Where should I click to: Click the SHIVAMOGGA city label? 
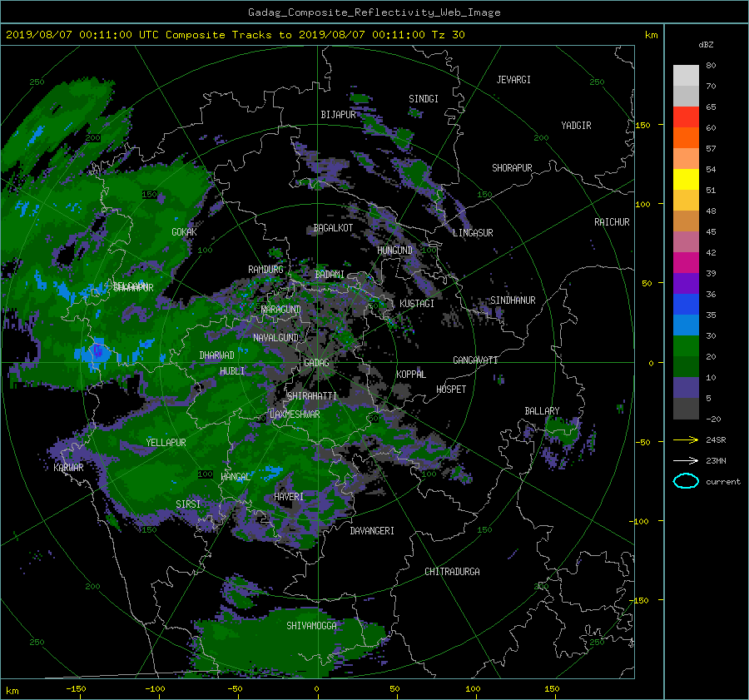311,626
